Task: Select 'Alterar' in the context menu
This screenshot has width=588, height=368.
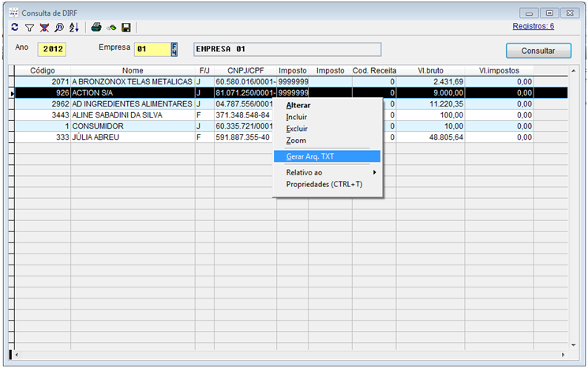Action: [x=298, y=105]
